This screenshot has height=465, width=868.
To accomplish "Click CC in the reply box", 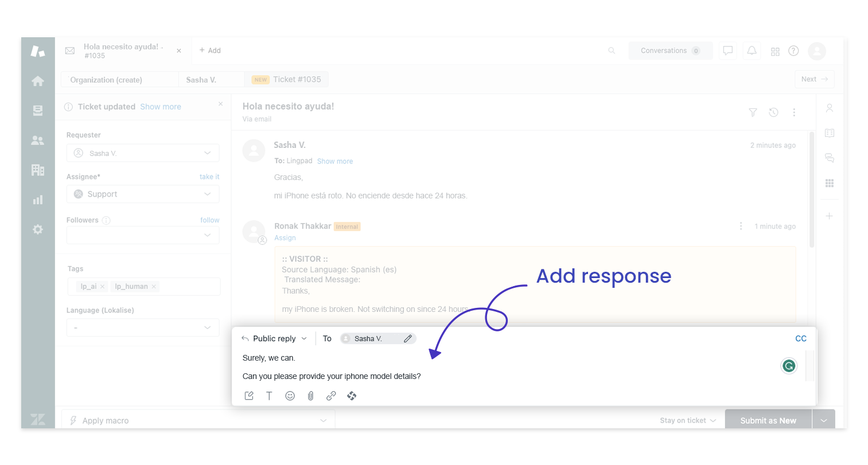I will (x=801, y=338).
